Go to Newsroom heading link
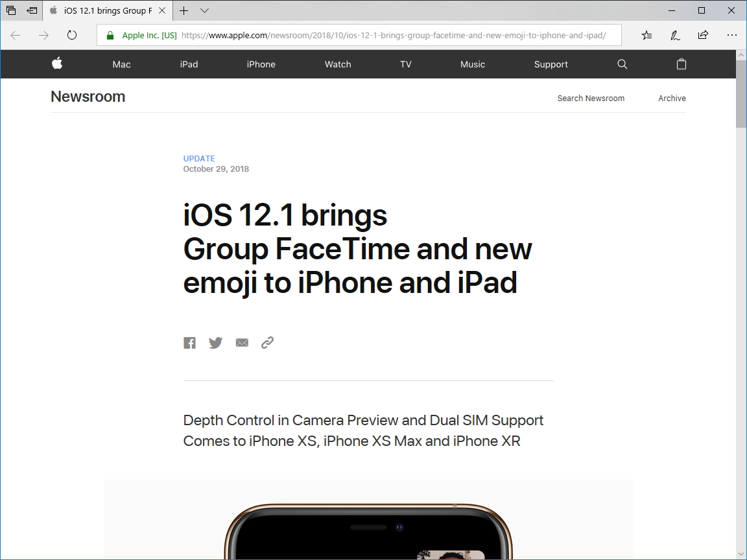Viewport: 747px width, 560px height. tap(88, 97)
